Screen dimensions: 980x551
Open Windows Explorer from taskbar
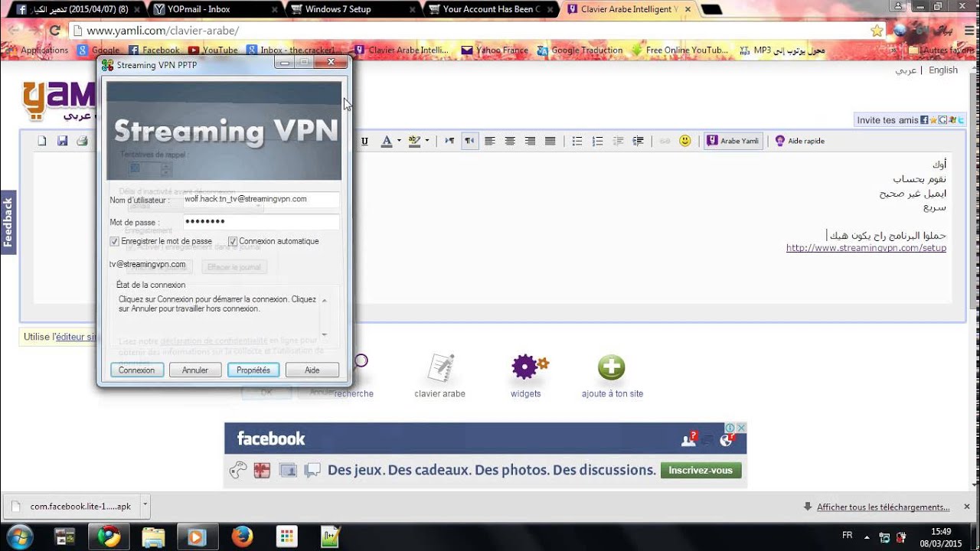[153, 536]
